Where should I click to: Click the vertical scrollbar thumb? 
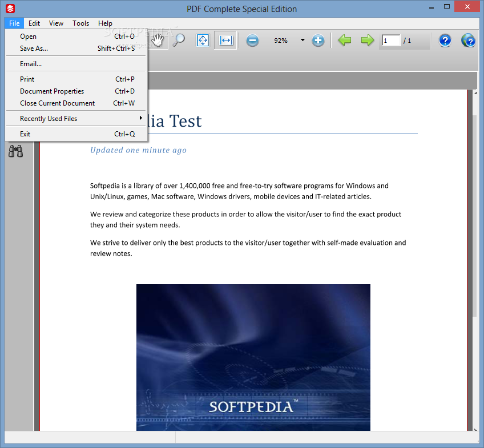click(x=475, y=216)
